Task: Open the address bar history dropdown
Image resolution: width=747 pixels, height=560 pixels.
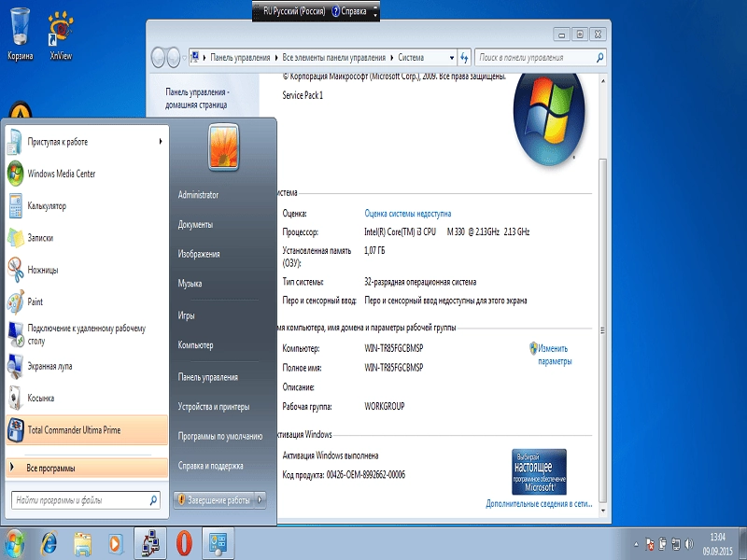Action: click(451, 58)
